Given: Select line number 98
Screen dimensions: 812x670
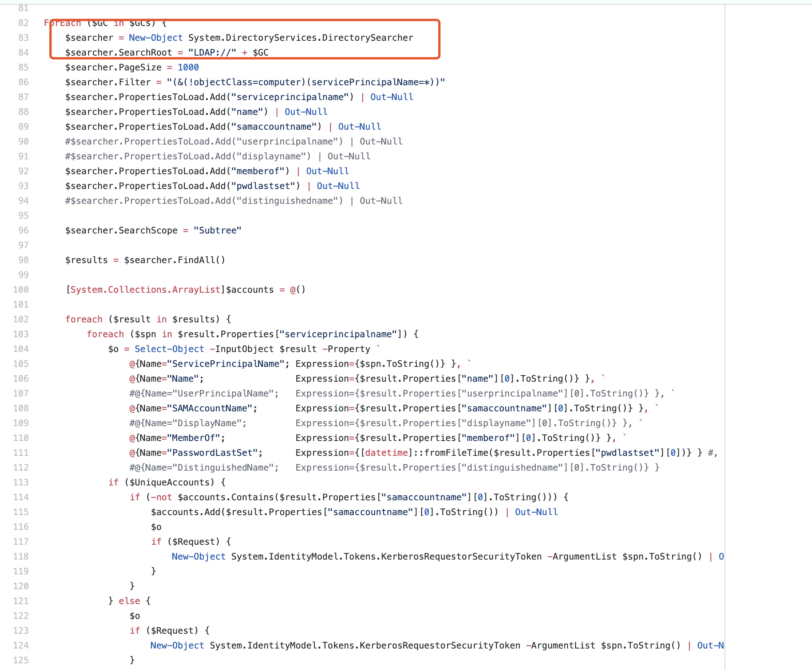Looking at the screenshot, I should pos(23,260).
